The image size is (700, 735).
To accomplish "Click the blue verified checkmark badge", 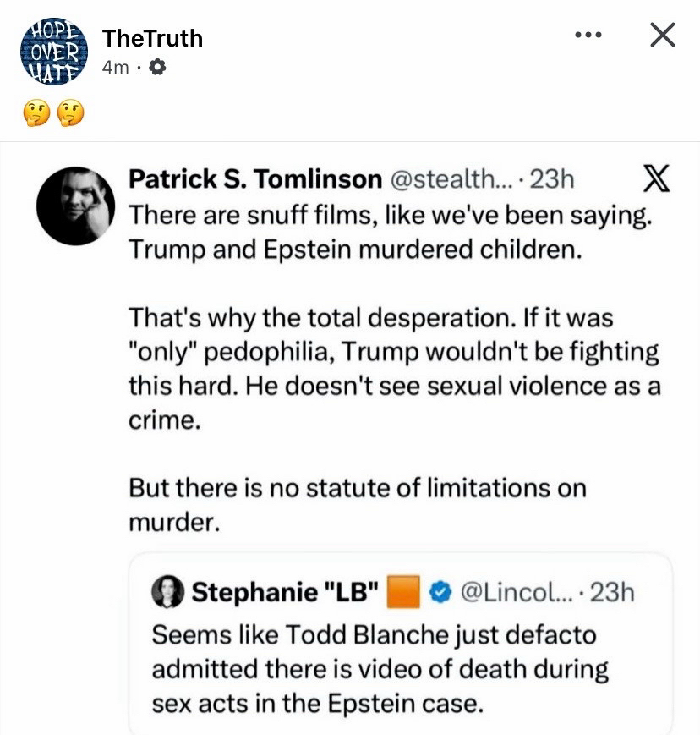I will click(x=439, y=594).
